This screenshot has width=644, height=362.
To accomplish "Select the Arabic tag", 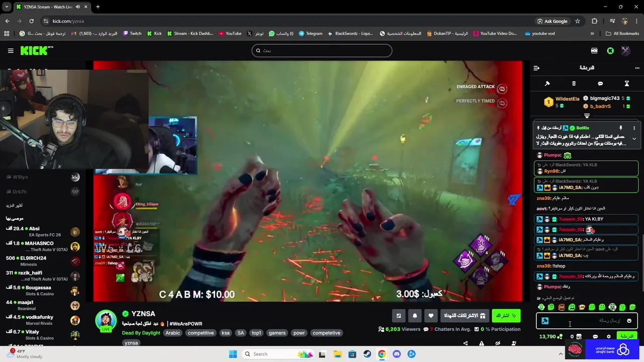I will click(x=173, y=333).
